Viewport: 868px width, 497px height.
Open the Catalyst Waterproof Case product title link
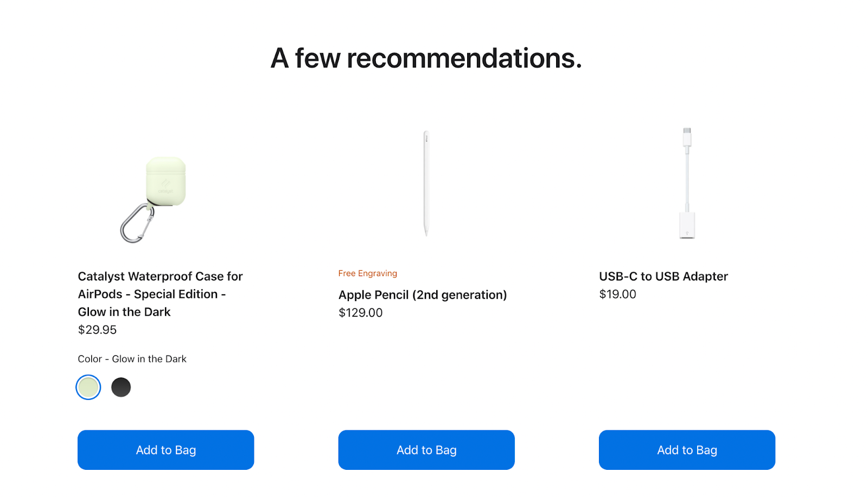coord(160,294)
